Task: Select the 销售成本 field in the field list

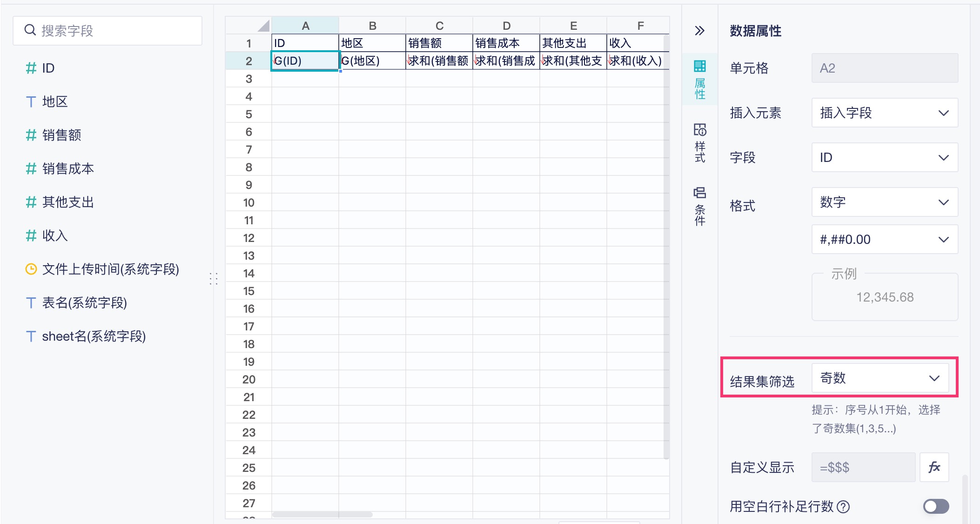Action: point(68,169)
